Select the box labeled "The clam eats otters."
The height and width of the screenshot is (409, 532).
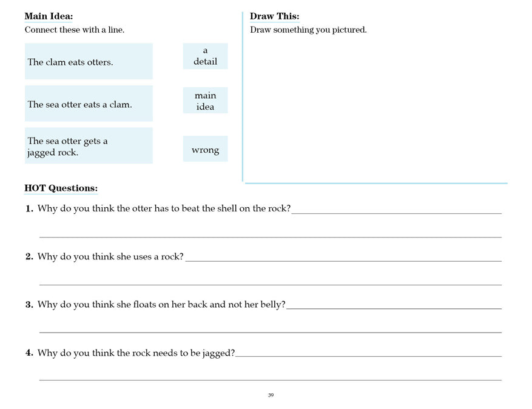pos(88,61)
